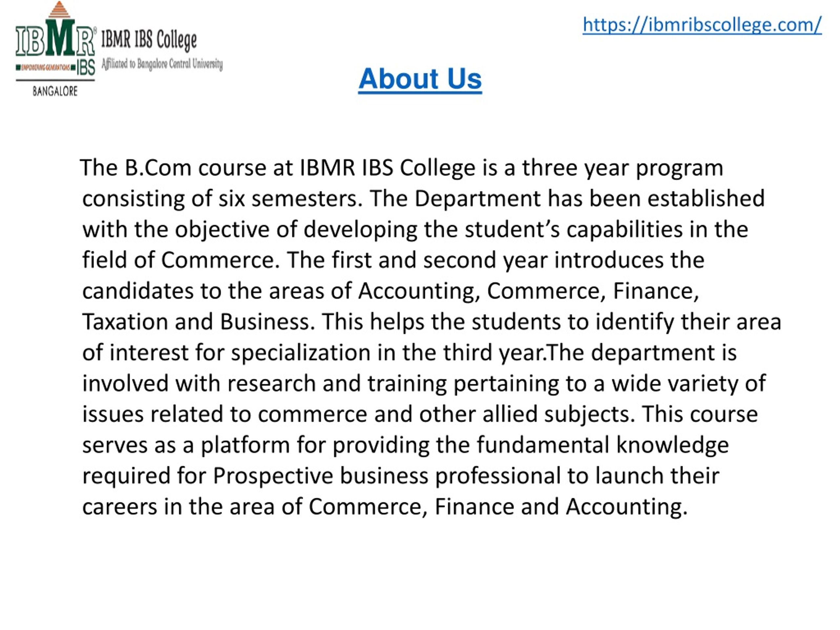Click the phrase consisting of six semesters
Viewport: 840px width, 630px height.
[x=222, y=199]
